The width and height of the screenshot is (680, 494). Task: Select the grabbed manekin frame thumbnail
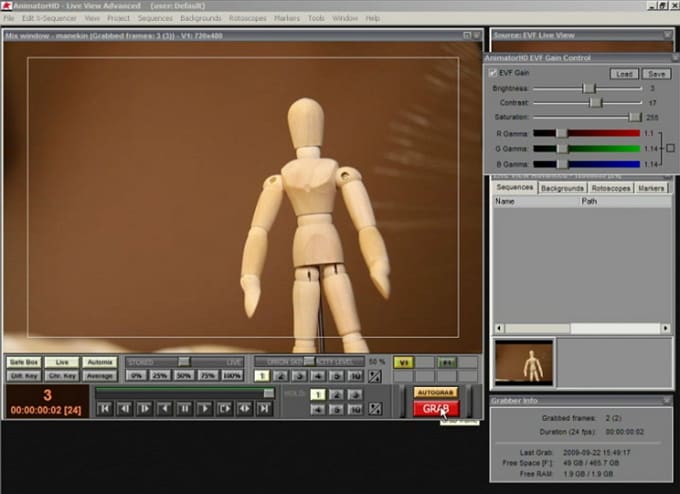tap(524, 363)
